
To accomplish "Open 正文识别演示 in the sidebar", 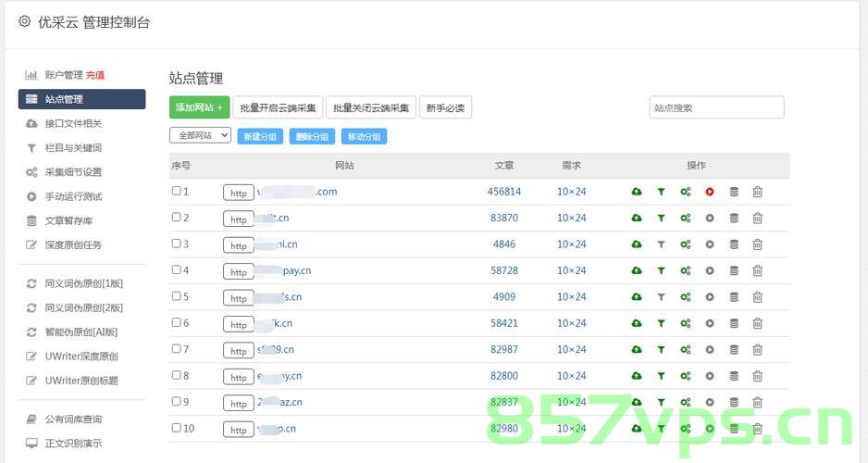I will 73,444.
